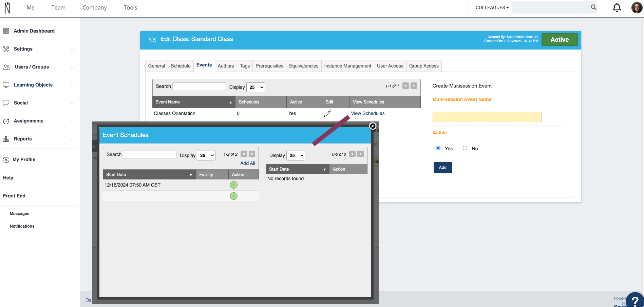Open Messages in sidebar

19,214
